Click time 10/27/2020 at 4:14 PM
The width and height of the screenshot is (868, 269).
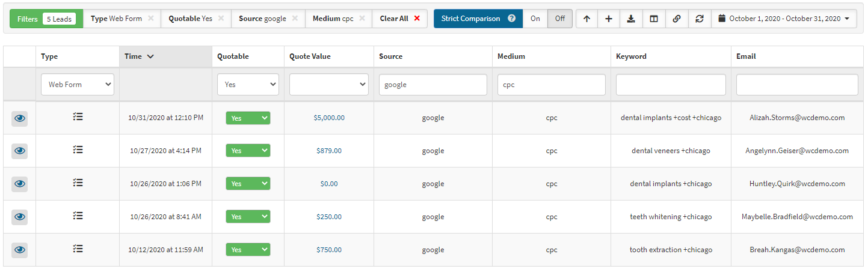pos(165,151)
